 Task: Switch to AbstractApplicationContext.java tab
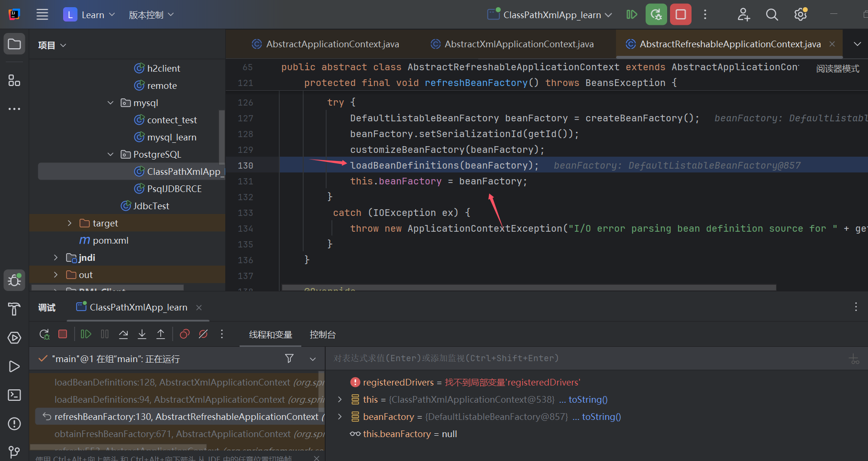[325, 44]
